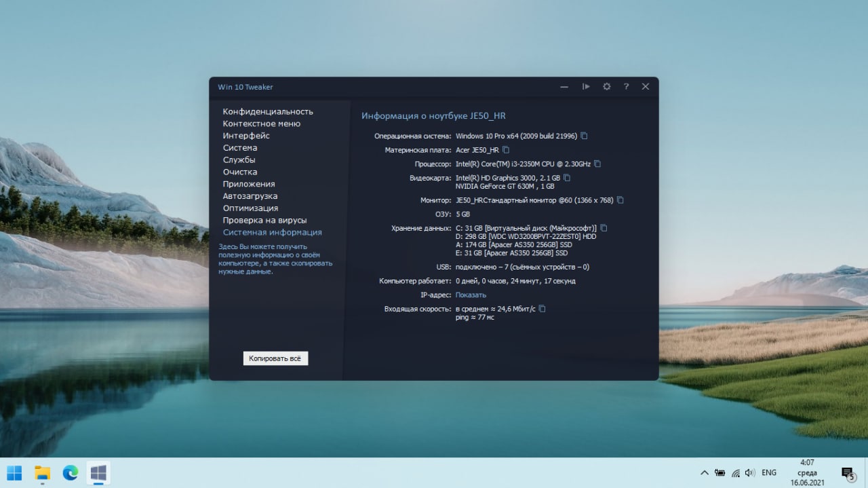The image size is (868, 488).
Task: Click the Win 10 Tweaker taskbar icon
Action: point(98,472)
